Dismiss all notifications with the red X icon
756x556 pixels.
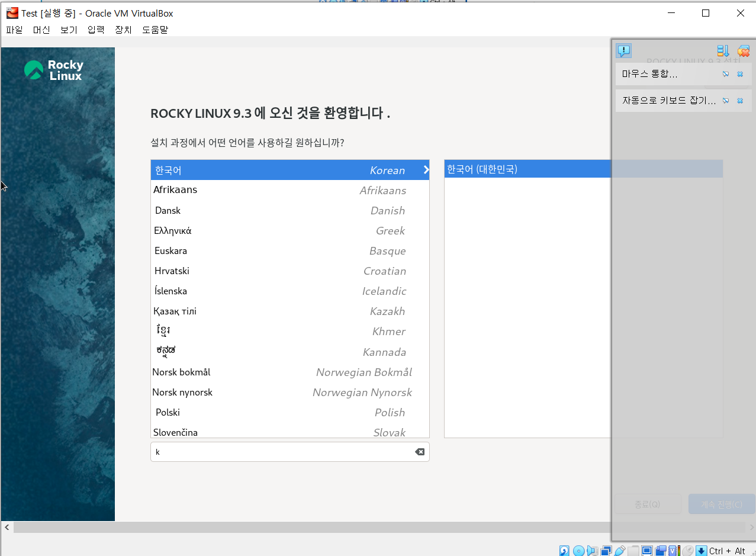[x=744, y=51]
